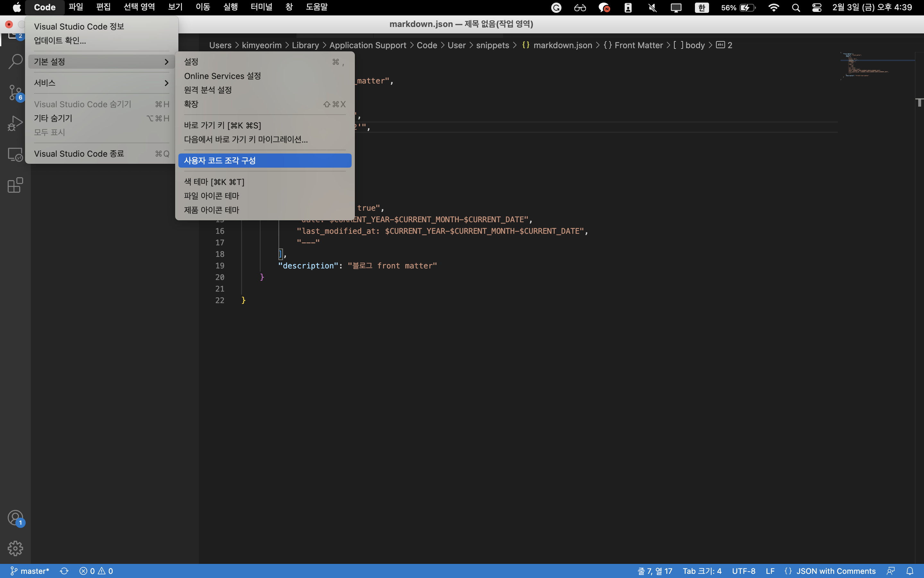This screenshot has width=924, height=578.
Task: Change the UTF-8 encoding selector
Action: point(743,571)
